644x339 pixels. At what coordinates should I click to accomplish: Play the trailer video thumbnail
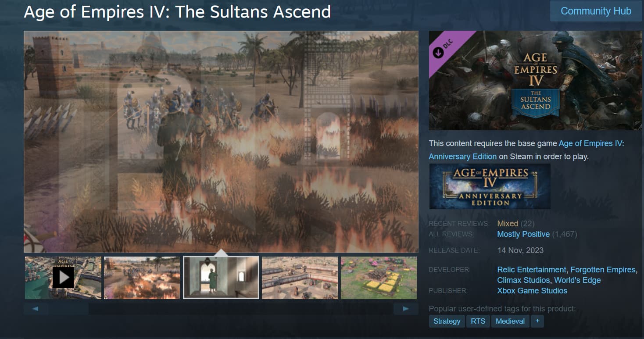pyautogui.click(x=63, y=278)
